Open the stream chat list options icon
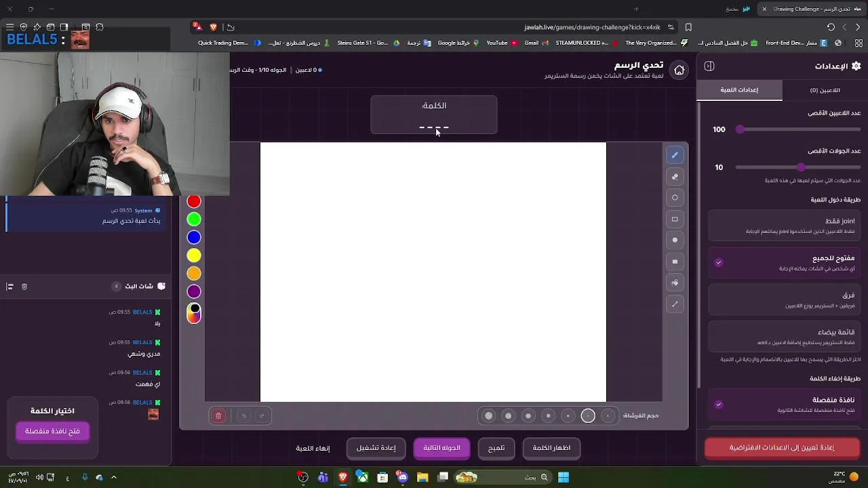Screen dimensions: 868x488 point(10,287)
